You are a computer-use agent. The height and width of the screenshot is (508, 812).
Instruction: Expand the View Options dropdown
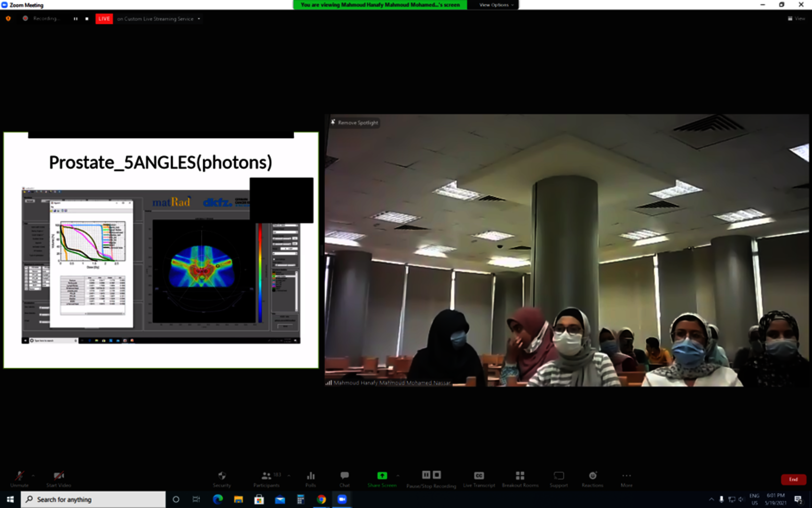tap(496, 5)
